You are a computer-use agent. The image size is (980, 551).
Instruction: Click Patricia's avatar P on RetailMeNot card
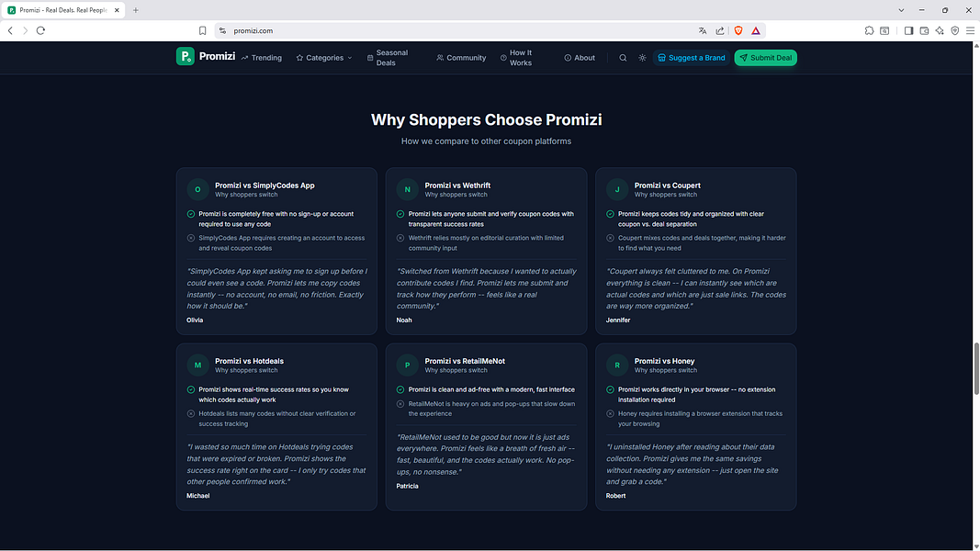tap(407, 365)
